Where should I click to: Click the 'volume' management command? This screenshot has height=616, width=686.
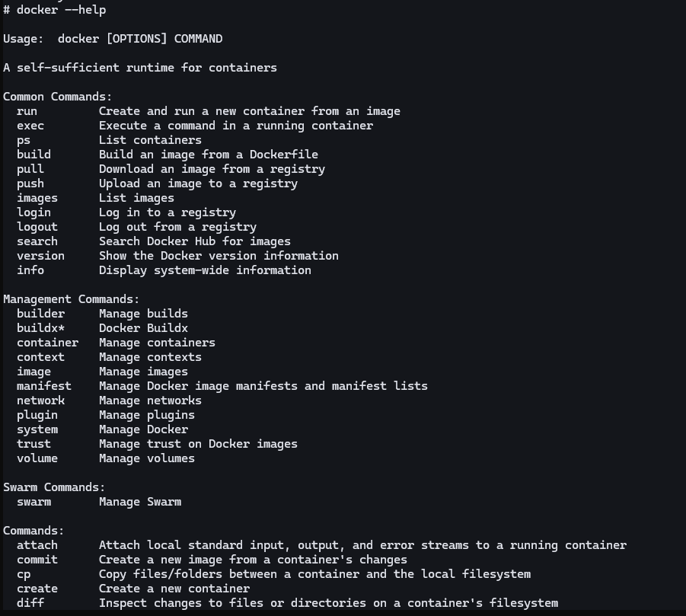point(37,458)
